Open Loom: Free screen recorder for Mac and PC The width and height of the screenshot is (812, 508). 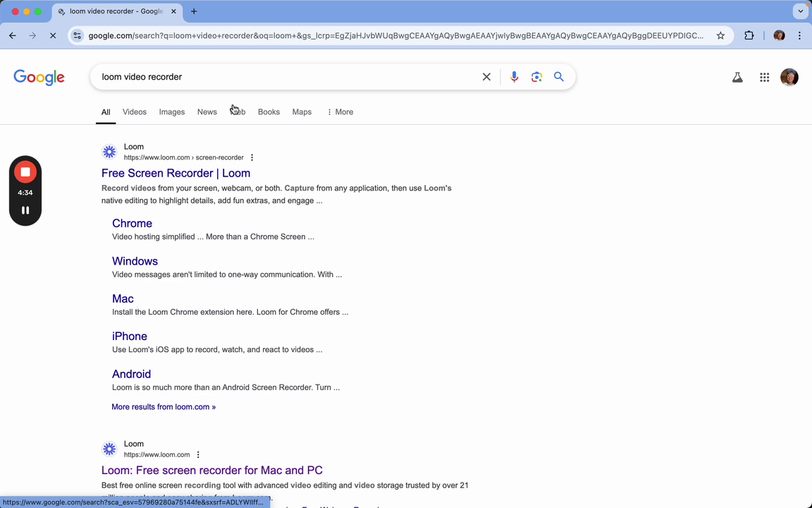tap(211, 470)
